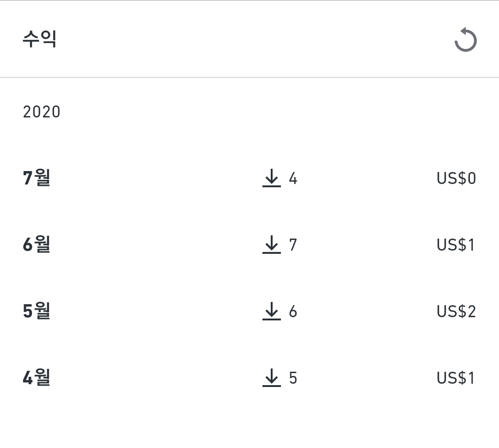Click download count 6 for 5월

pyautogui.click(x=293, y=312)
